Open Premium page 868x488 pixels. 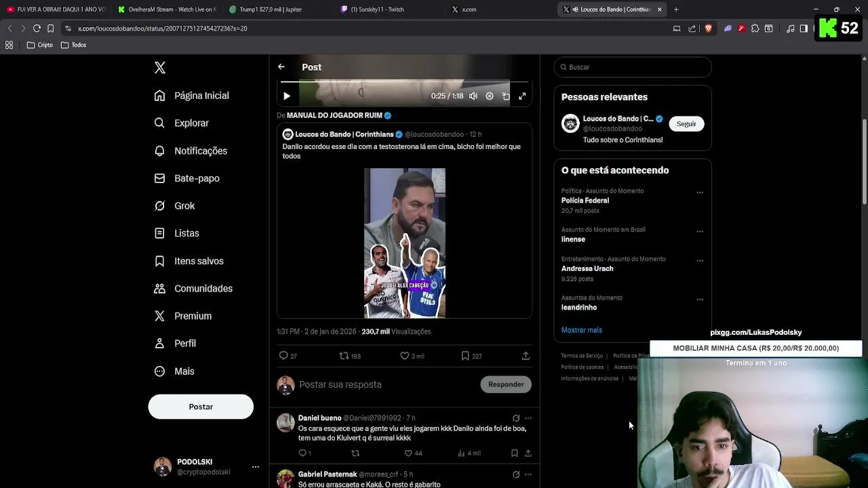(x=183, y=316)
